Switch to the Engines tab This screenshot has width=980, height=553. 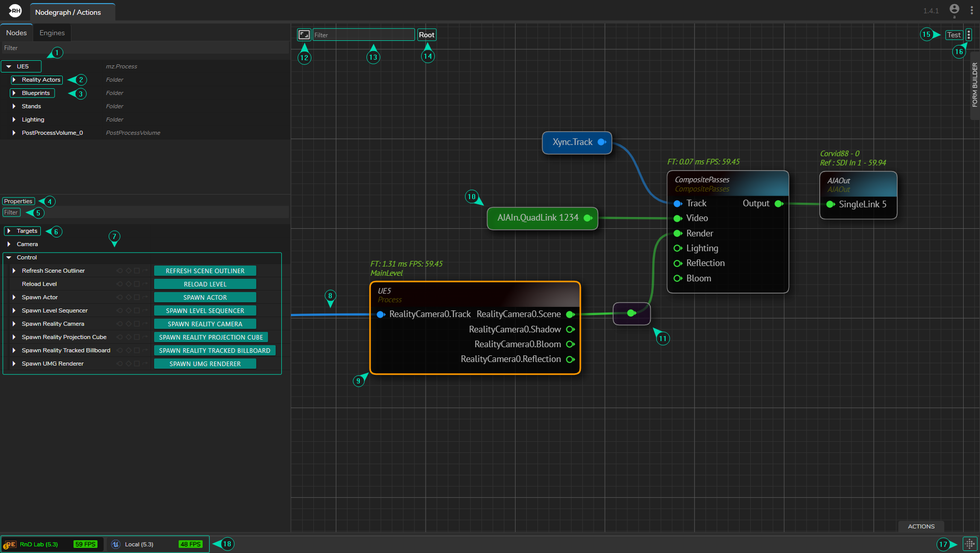point(52,33)
